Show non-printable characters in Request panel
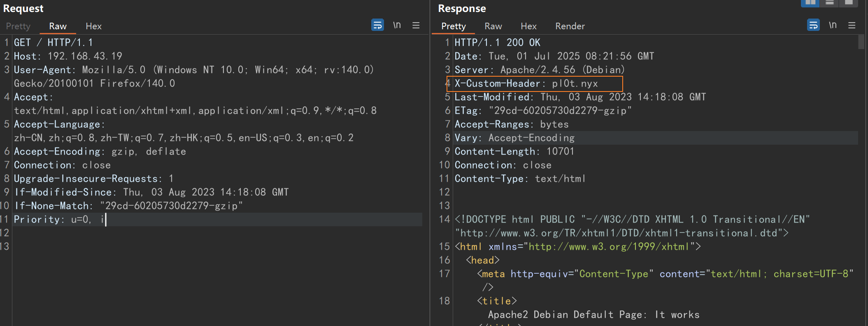Viewport: 868px width, 326px height. tap(397, 25)
